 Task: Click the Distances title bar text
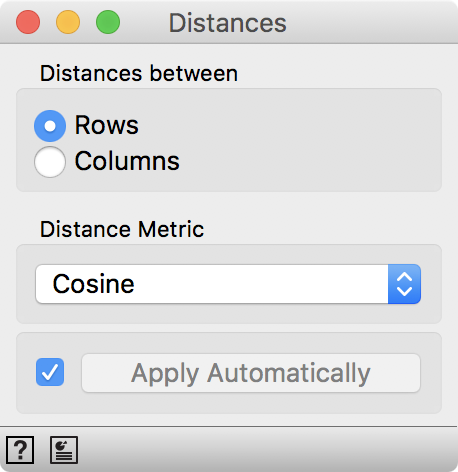tap(228, 23)
